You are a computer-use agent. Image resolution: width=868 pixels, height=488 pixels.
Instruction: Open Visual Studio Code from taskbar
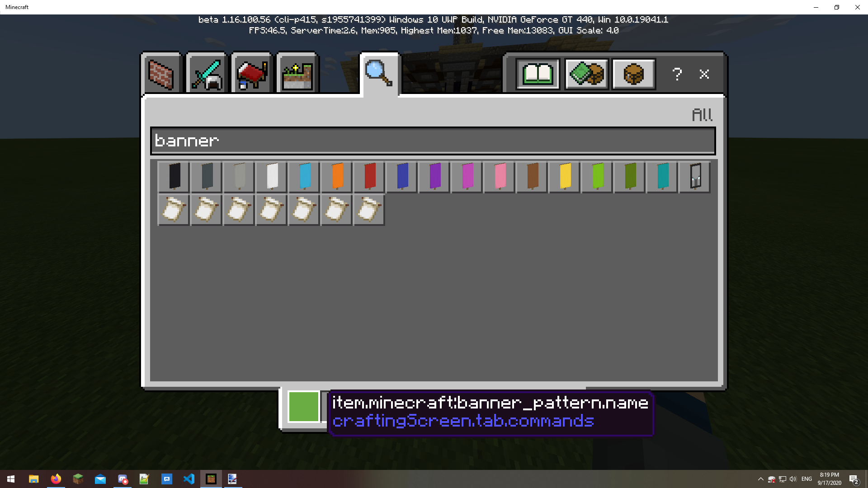tap(189, 479)
